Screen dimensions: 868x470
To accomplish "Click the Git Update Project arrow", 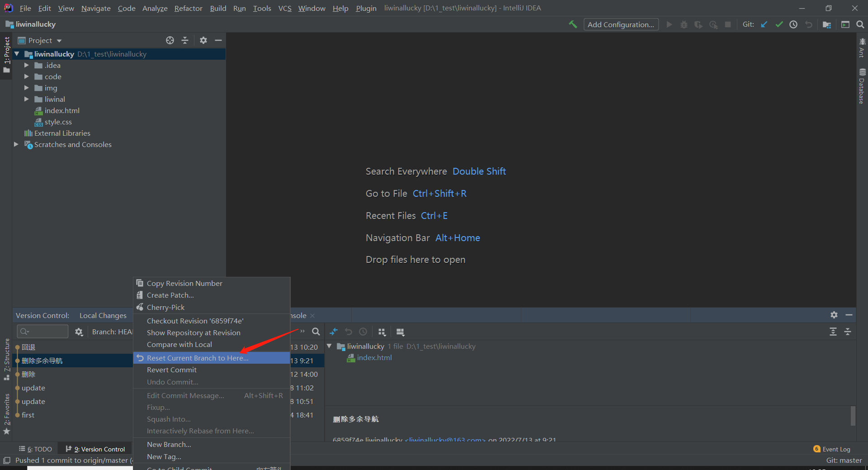I will 764,24.
